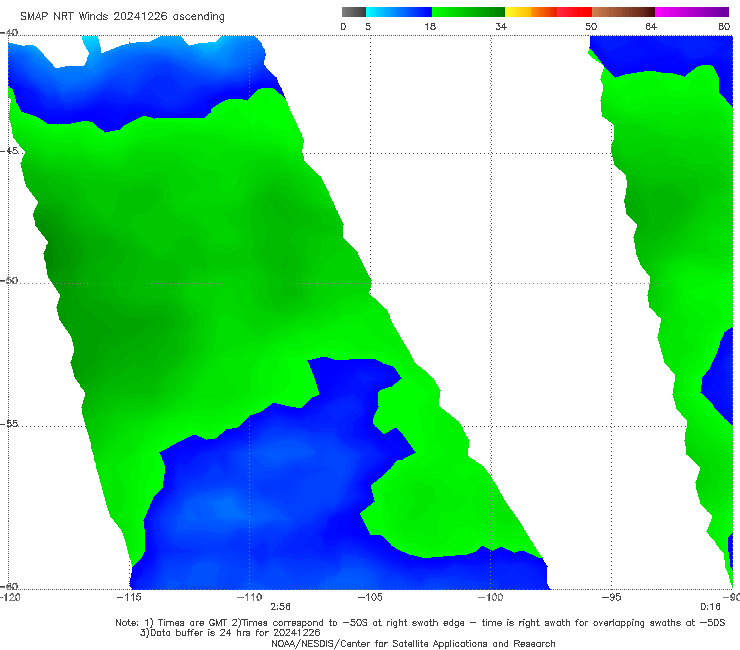
Task: Click the longitude label '-100'
Action: pos(490,597)
